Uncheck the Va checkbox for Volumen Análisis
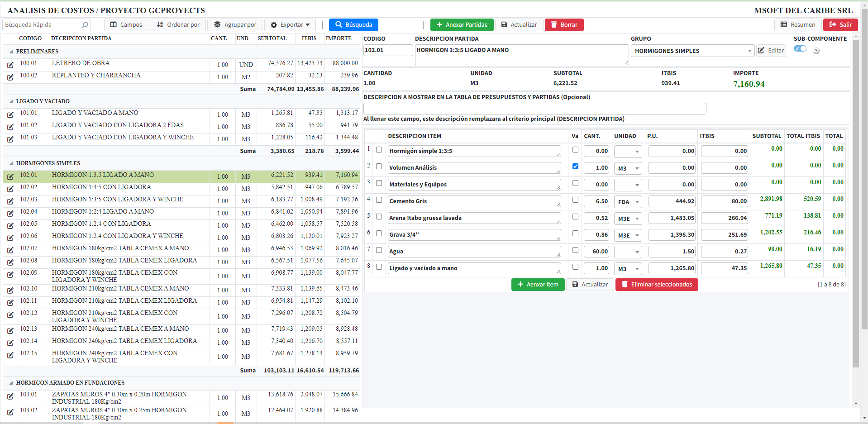Viewport: 868px width, 424px height. pos(575,167)
